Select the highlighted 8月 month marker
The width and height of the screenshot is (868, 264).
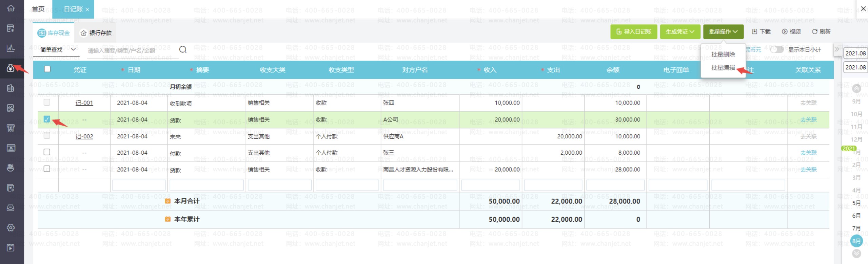(856, 241)
